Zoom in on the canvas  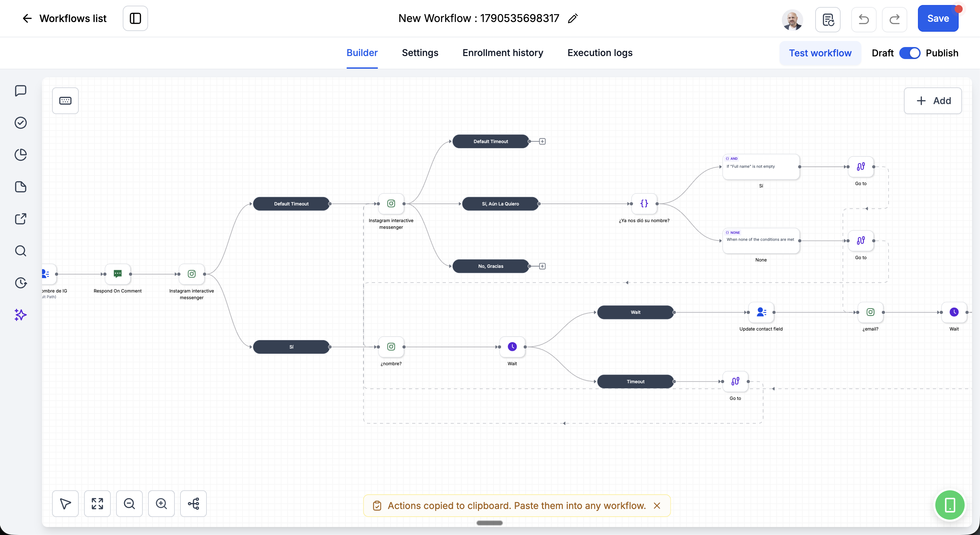161,503
